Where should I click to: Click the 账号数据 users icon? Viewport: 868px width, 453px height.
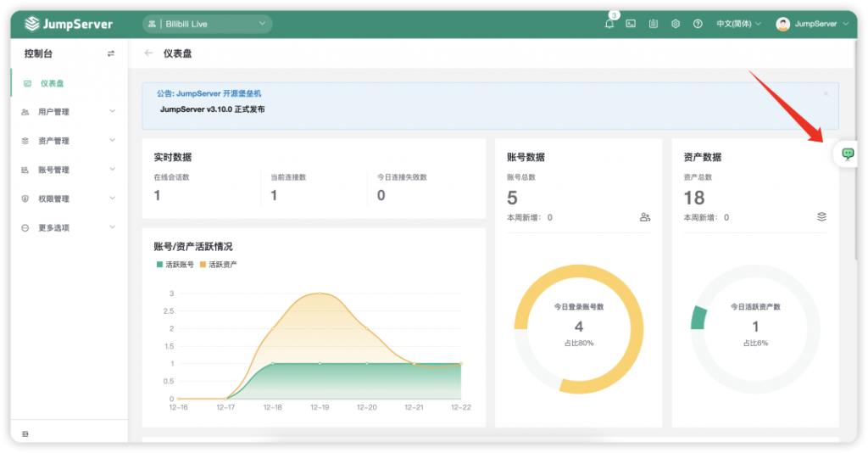coord(645,217)
